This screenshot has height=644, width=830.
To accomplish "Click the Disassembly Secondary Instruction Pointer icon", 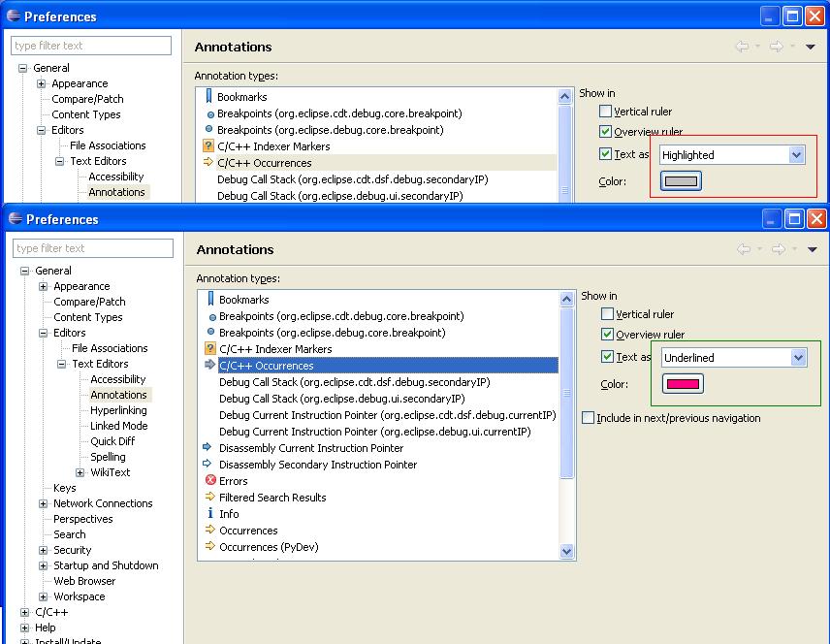I will [207, 464].
